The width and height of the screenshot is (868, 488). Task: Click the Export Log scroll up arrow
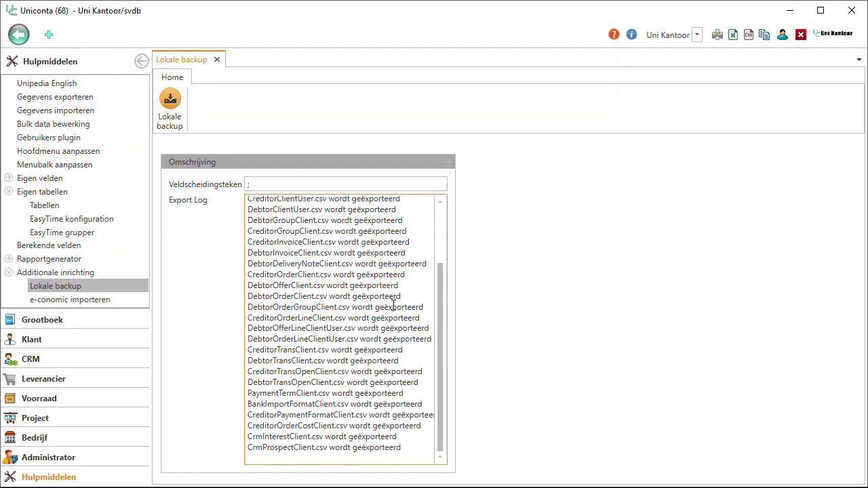(x=440, y=202)
